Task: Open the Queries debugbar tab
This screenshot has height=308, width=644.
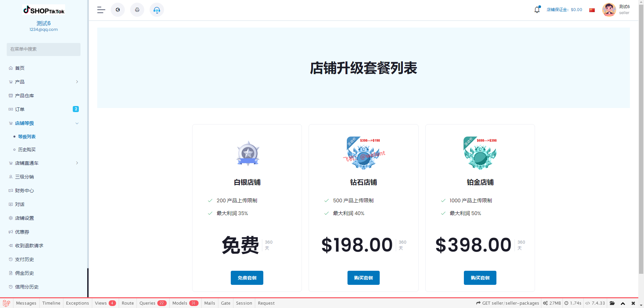Action: [x=153, y=303]
